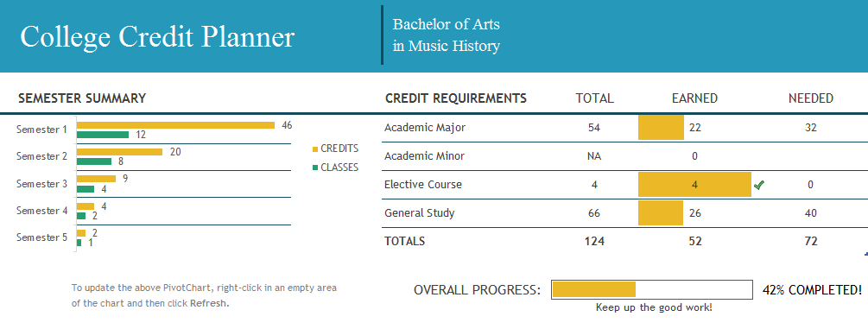This screenshot has height=329, width=868.
Task: Select the Academic Minor row label
Action: pyautogui.click(x=425, y=156)
